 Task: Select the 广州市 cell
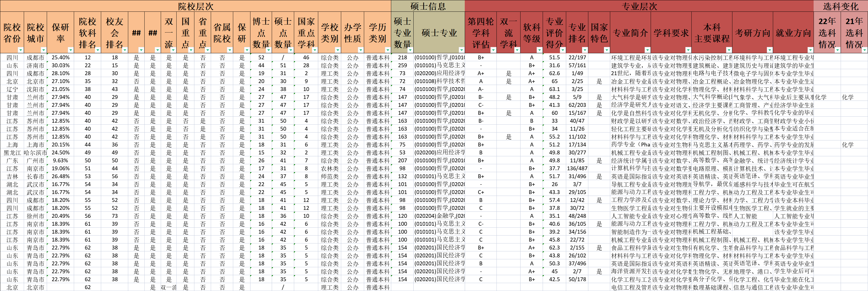35,161
